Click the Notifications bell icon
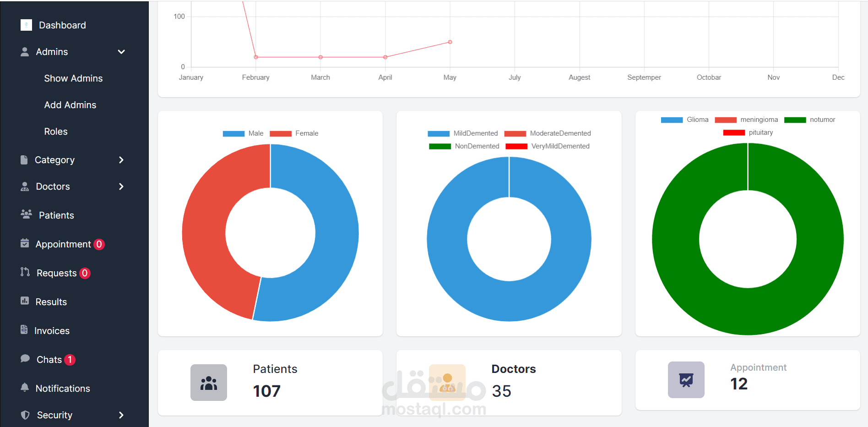 coord(25,388)
